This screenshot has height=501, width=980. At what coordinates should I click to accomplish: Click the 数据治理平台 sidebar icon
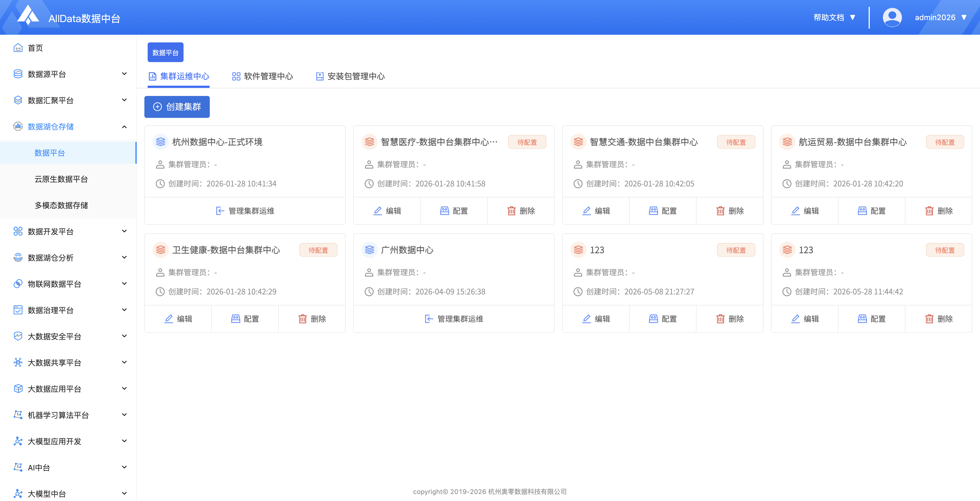click(x=18, y=310)
